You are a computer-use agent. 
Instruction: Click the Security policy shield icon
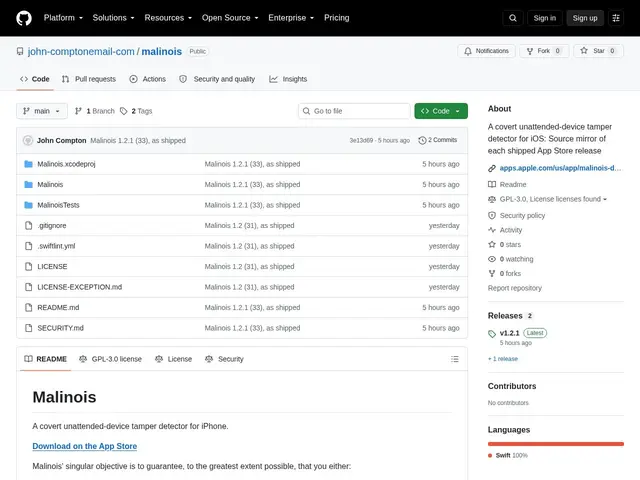[492, 216]
